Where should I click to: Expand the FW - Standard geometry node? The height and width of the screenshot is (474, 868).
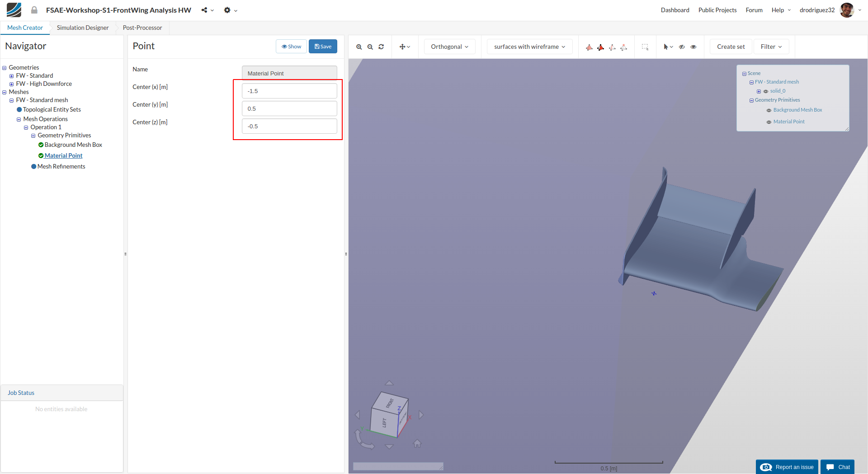click(x=12, y=76)
